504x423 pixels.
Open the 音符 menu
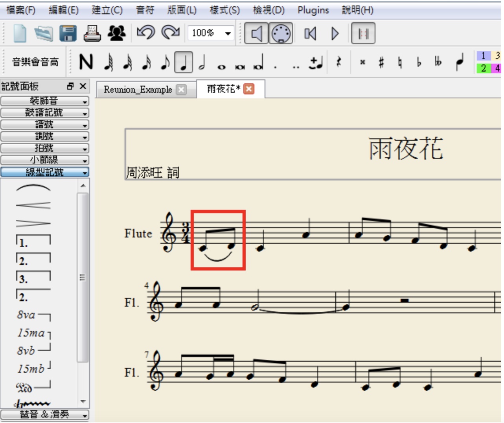click(145, 10)
